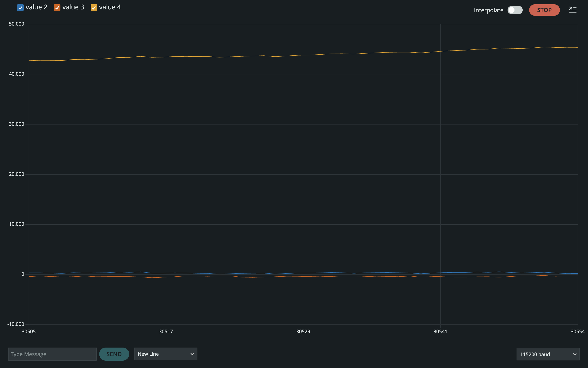Screen dimensions: 588x368
Task: Click the 30541 x-axis label
Action: 440,331
